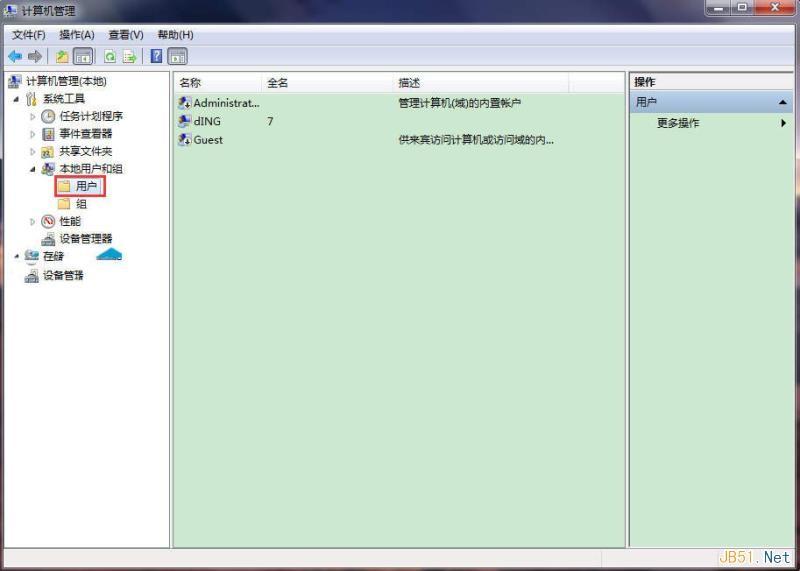The image size is (800, 571).
Task: Select the 计算机管理(本地) root node
Action: pyautogui.click(x=58, y=81)
